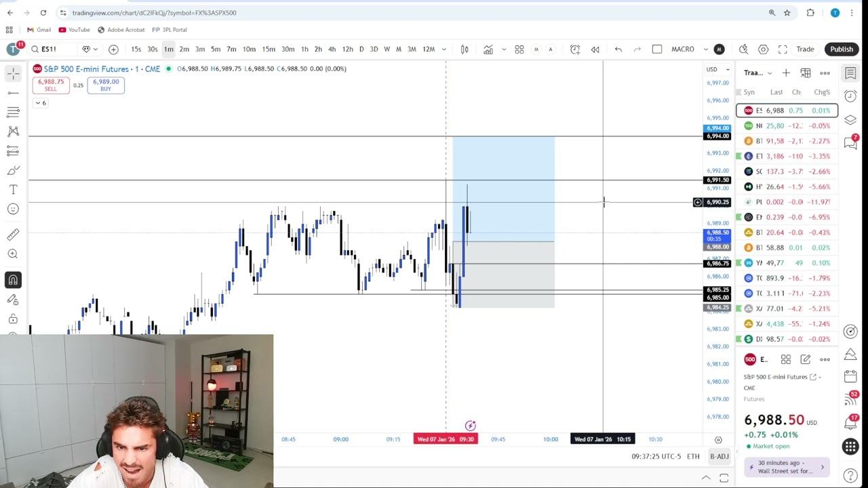Image resolution: width=868 pixels, height=488 pixels.
Task: Open the ES1! symbol search
Action: [54, 49]
